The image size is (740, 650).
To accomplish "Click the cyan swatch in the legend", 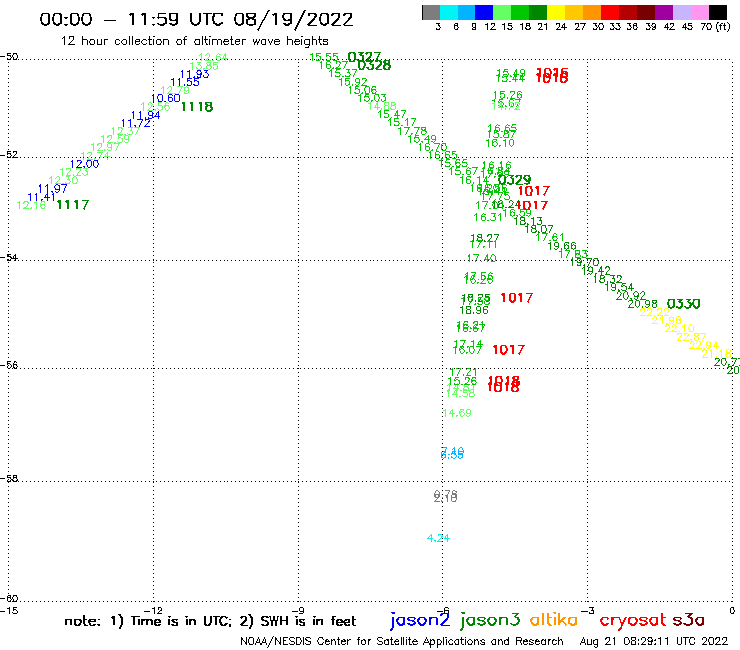I will 449,12.
